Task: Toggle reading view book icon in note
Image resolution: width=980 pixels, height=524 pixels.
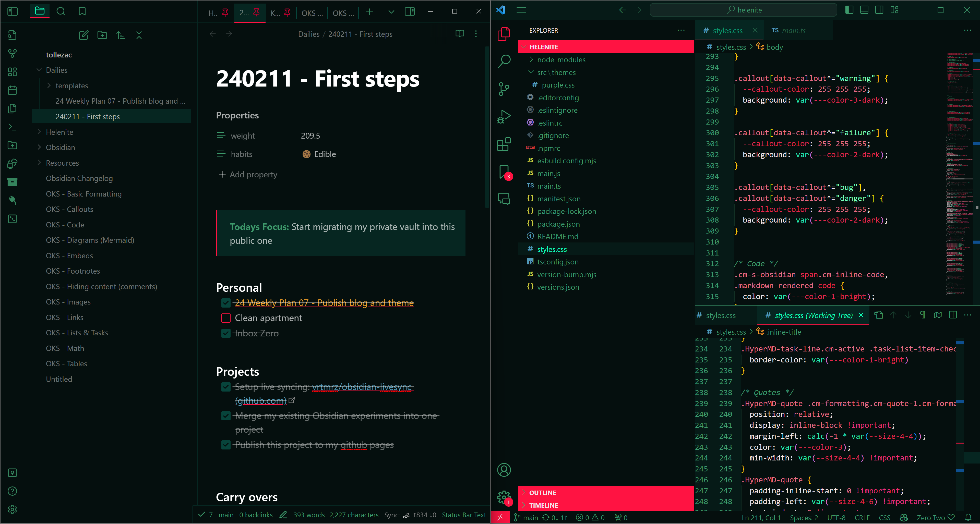Action: [460, 34]
